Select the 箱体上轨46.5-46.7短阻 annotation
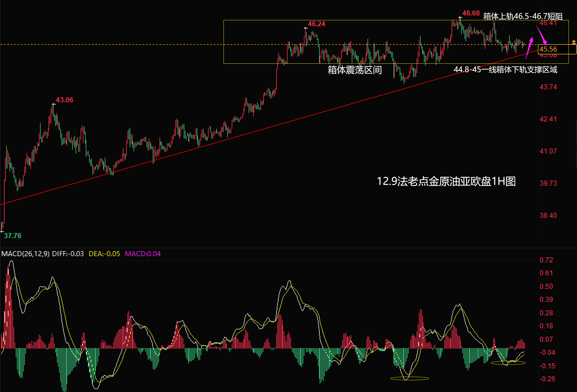Screen dimensions: 577x392 pos(523,16)
